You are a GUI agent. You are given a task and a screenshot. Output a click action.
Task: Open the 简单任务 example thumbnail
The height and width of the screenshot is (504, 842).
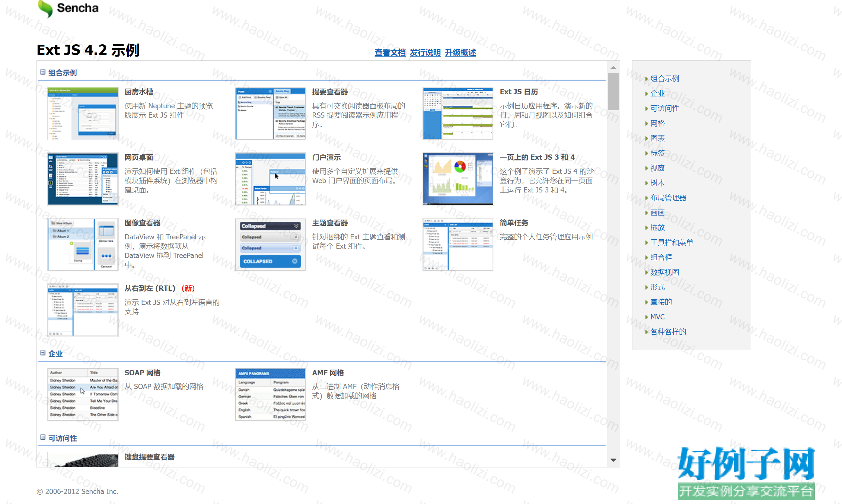click(x=458, y=245)
